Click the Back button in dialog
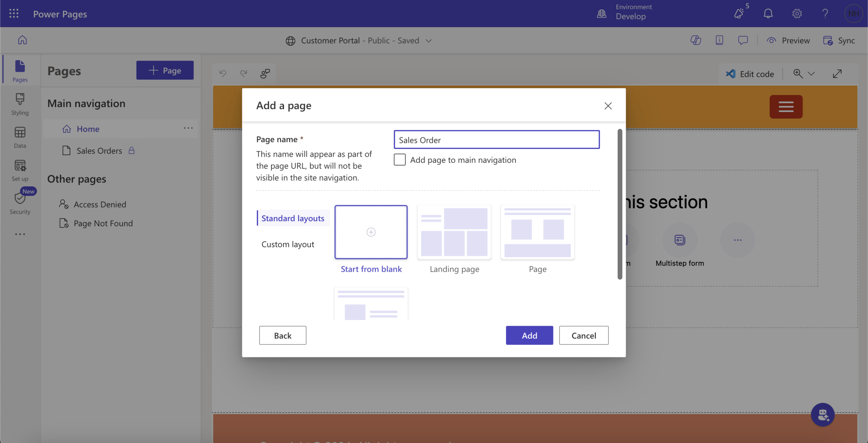This screenshot has width=868, height=443. point(282,335)
